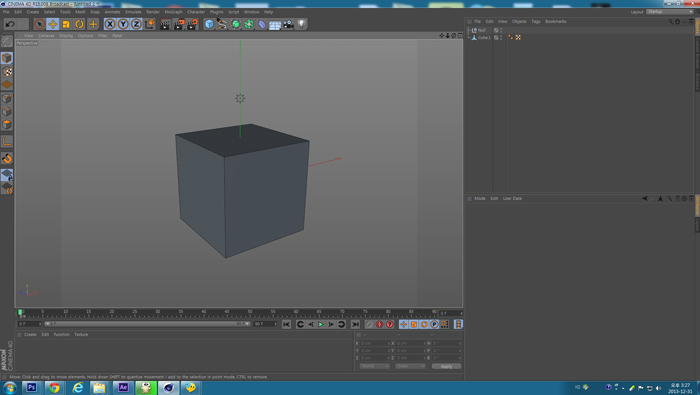The width and height of the screenshot is (700, 395).
Task: Open Object Manager Tags menu
Action: pos(536,21)
